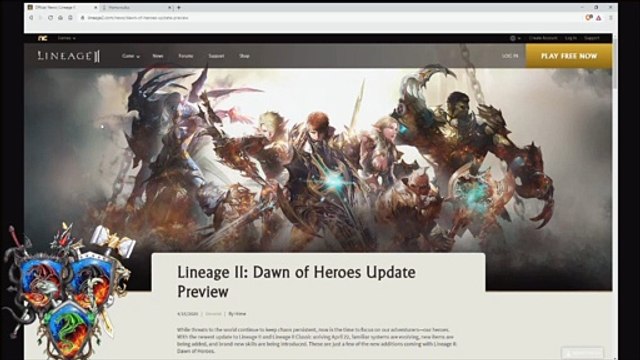Open the Support item in main navigation

point(216,56)
